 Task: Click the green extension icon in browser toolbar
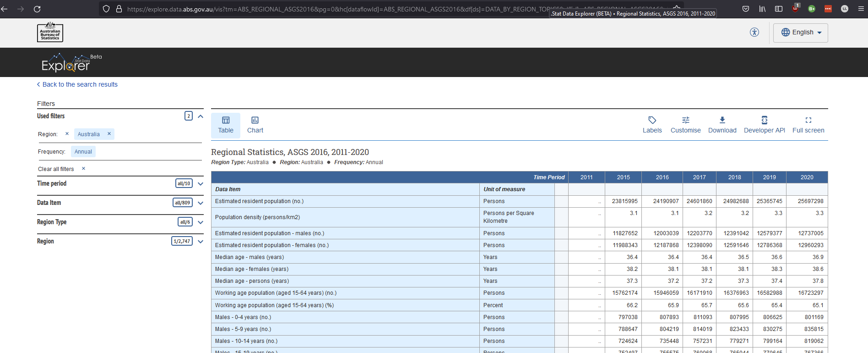click(812, 9)
